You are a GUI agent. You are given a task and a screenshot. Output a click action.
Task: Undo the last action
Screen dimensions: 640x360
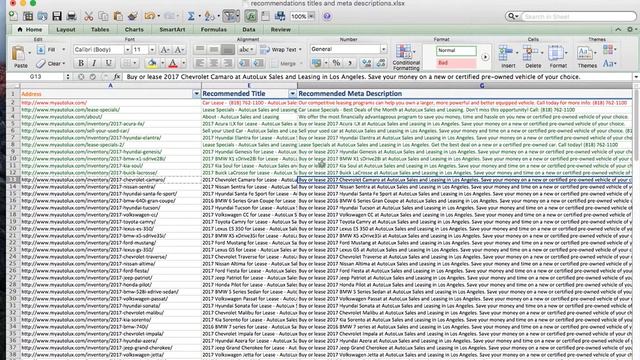tap(149, 16)
